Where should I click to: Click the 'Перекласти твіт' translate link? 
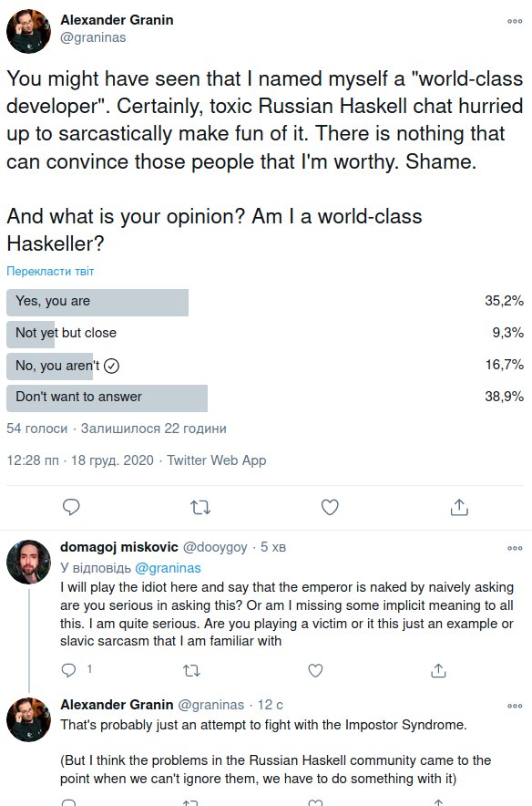pos(50,271)
